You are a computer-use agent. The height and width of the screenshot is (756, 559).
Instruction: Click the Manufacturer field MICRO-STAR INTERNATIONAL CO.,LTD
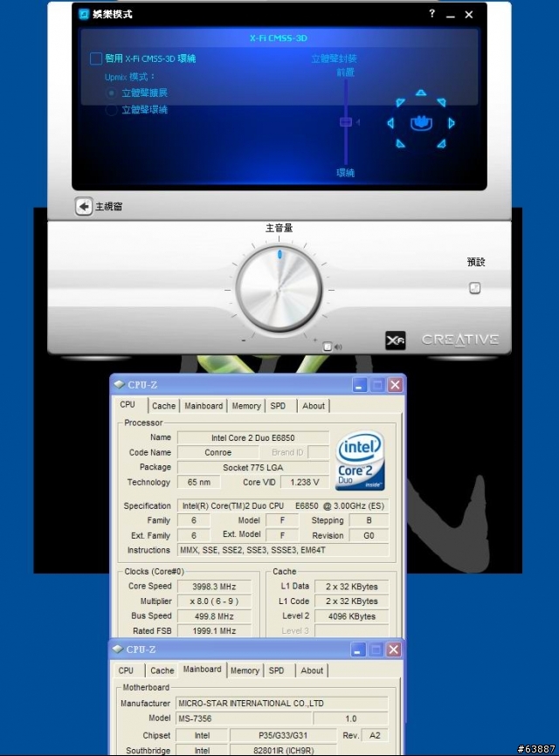pos(281,704)
